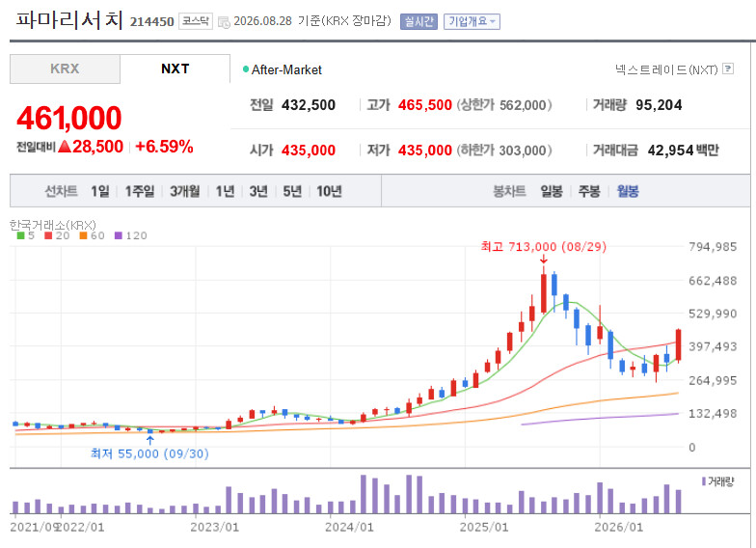Screen dimensions: 756x548
Task: Switch to 주봉 candlestick chart
Action: point(589,191)
